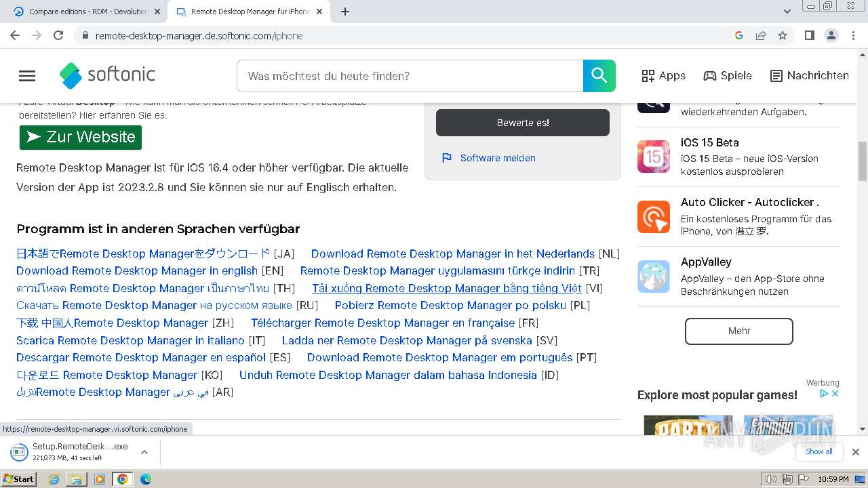Close the advertisement with X icon
This screenshot has height=488, width=868.
click(x=835, y=393)
